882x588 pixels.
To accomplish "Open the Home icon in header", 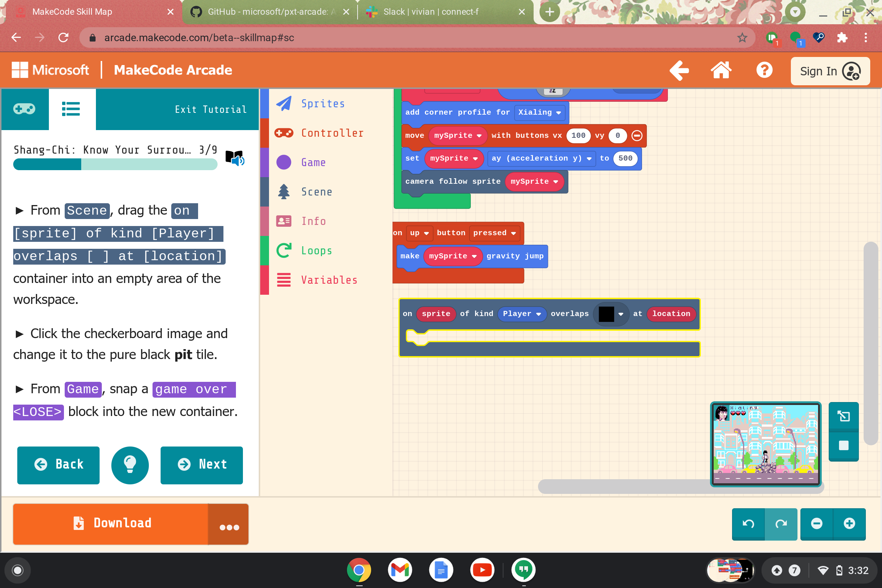I will [x=721, y=71].
